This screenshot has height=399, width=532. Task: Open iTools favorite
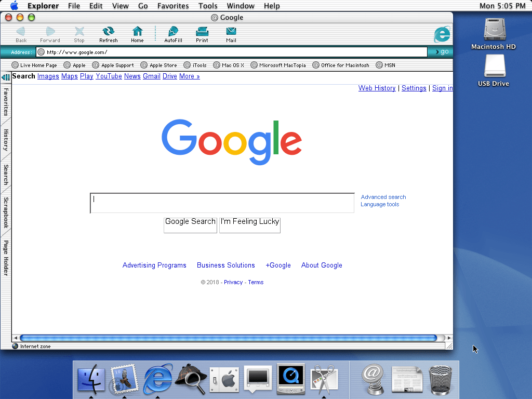(x=195, y=65)
